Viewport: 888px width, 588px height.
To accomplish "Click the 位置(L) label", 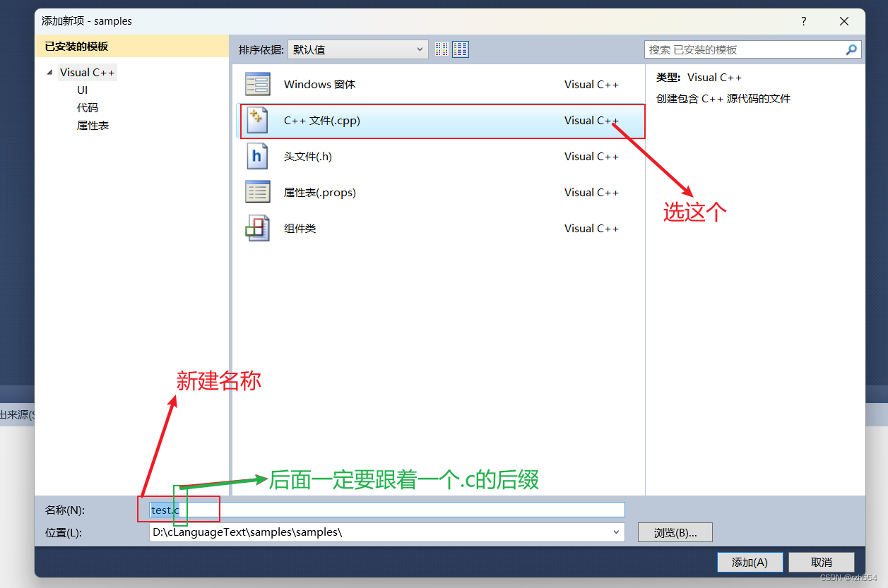I will (x=64, y=532).
